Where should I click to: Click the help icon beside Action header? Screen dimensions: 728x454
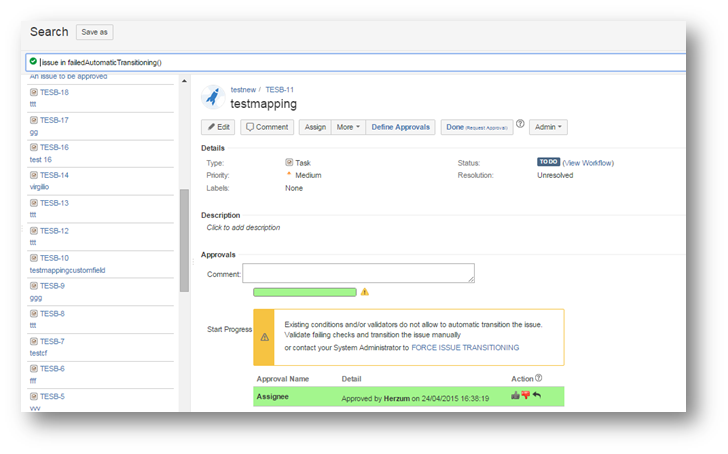pos(539,378)
